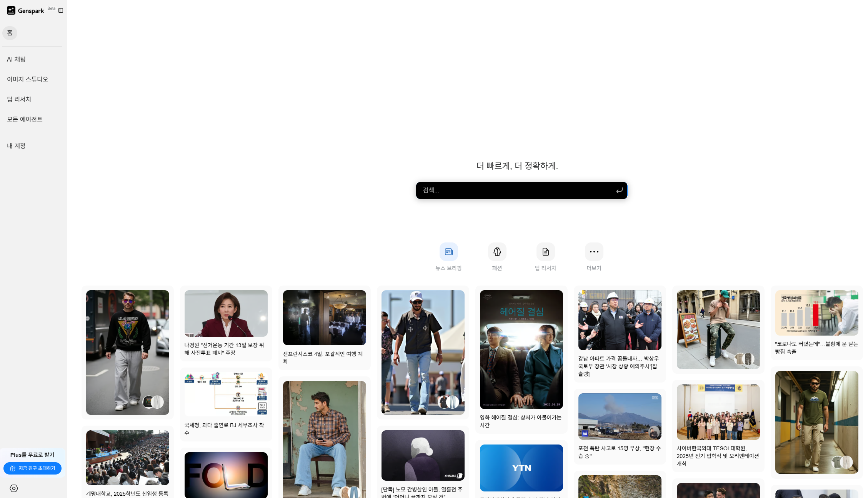Click the gift icon on invite button

tap(13, 468)
